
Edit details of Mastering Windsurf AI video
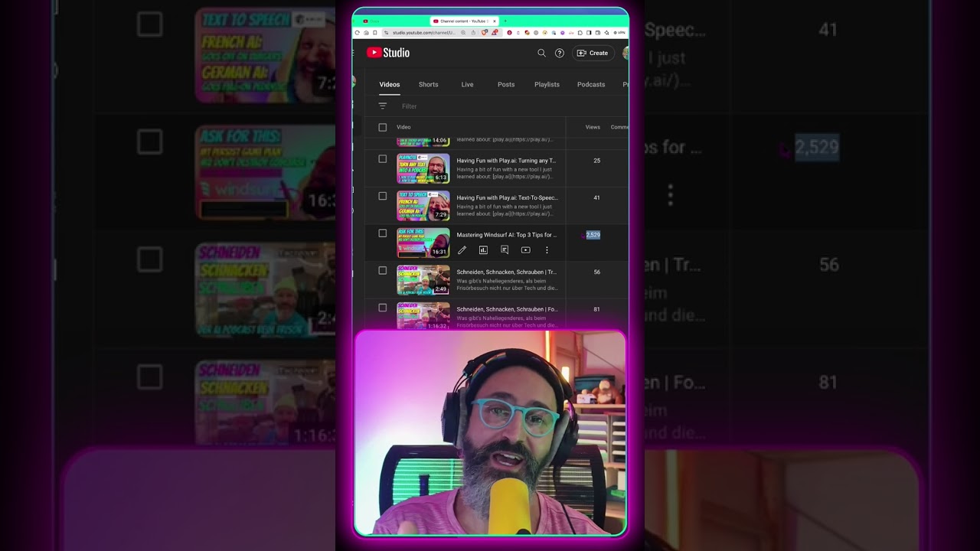[462, 250]
